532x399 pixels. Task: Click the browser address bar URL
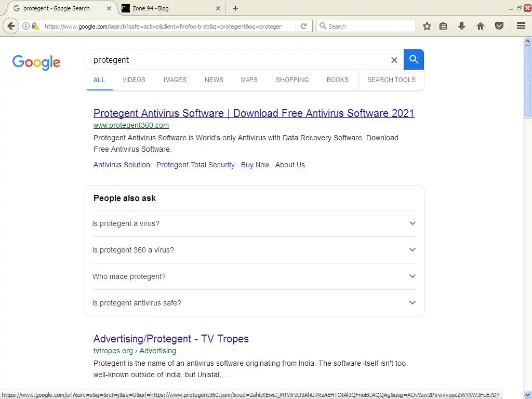pyautogui.click(x=163, y=26)
